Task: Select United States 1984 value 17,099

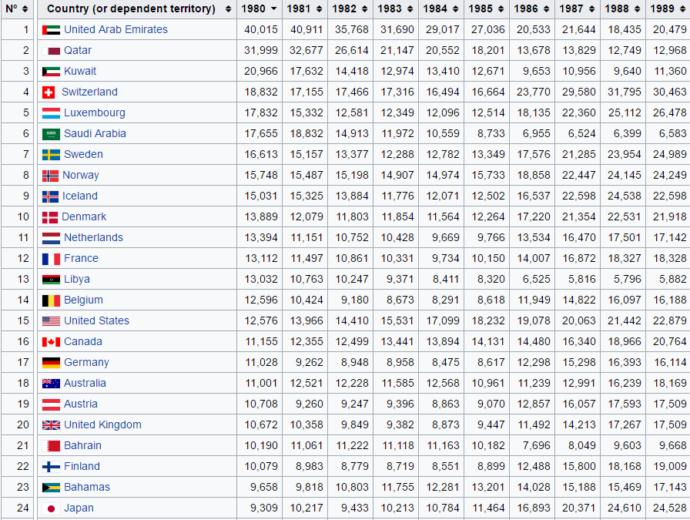Action: coord(442,321)
